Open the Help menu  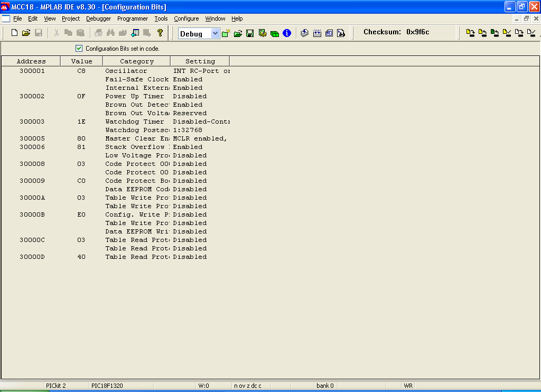click(237, 18)
